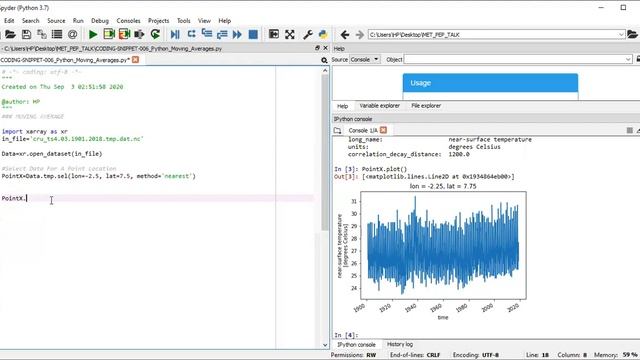
Task: Close the Console 1/A tab
Action: click(383, 130)
